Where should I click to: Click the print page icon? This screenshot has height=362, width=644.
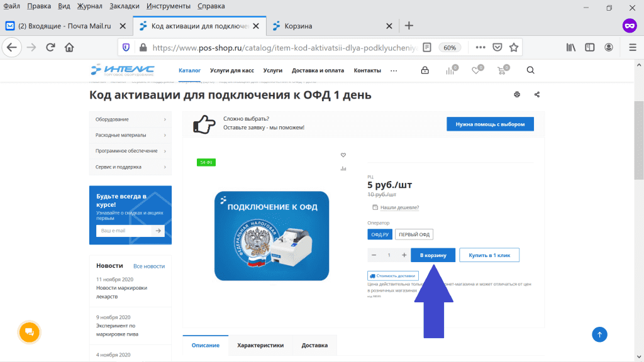pos(517,95)
